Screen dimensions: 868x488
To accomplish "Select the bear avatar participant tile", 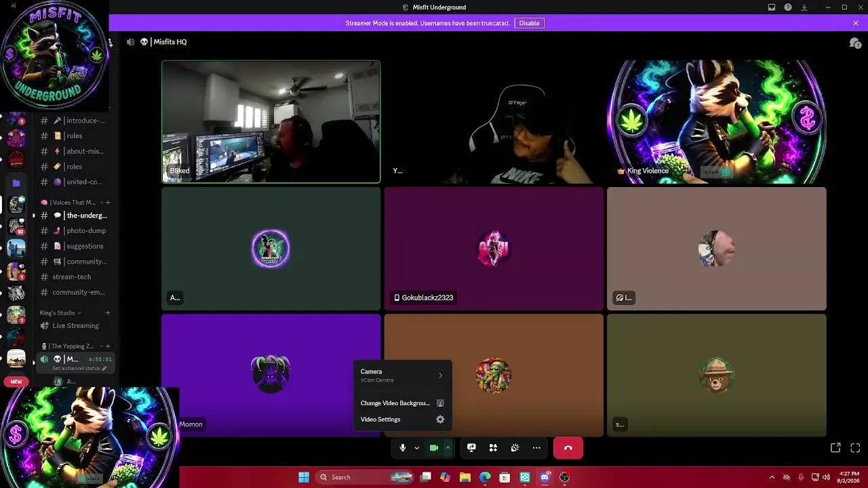I will point(717,375).
